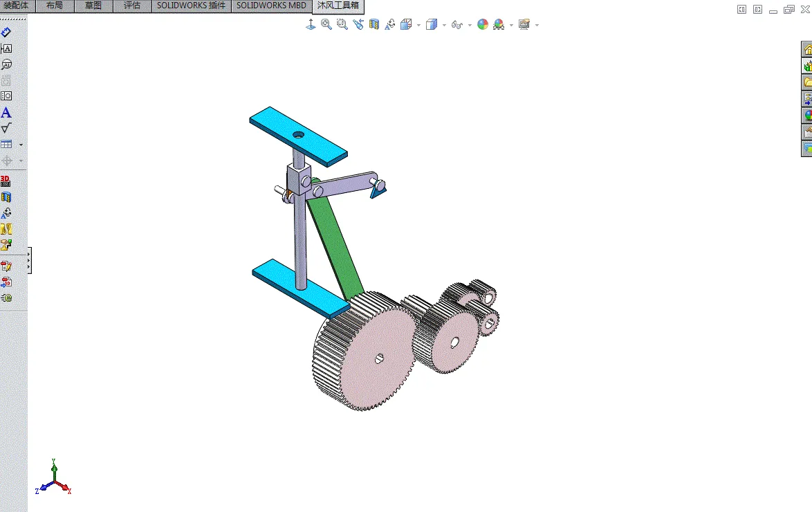Switch to the 评估 tab
This screenshot has width=812, height=512.
pos(132,6)
